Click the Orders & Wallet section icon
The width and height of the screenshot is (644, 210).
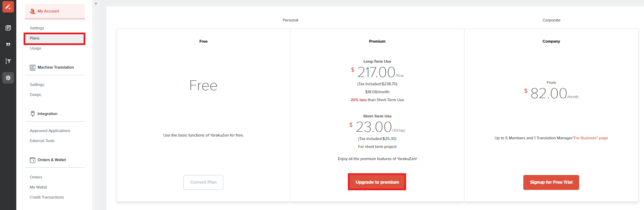[33, 160]
